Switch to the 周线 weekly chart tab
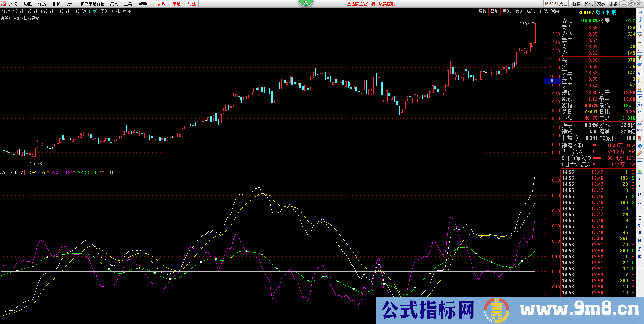The width and height of the screenshot is (644, 324). [104, 11]
